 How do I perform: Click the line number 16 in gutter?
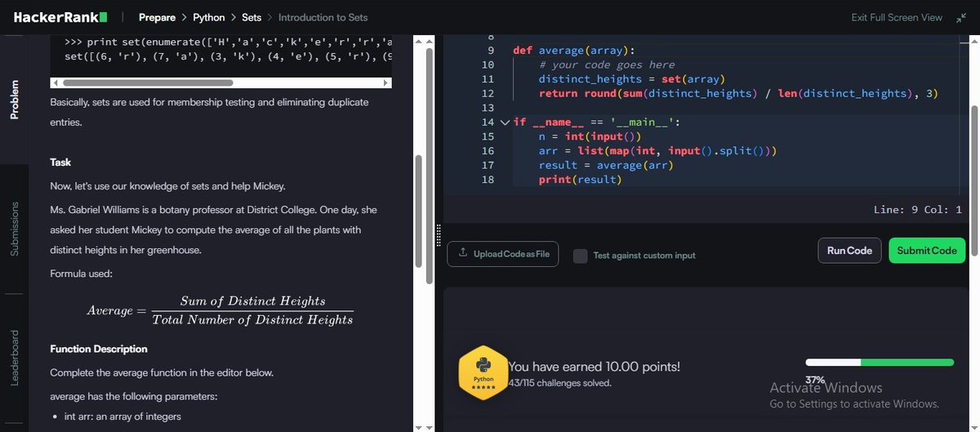tap(488, 151)
